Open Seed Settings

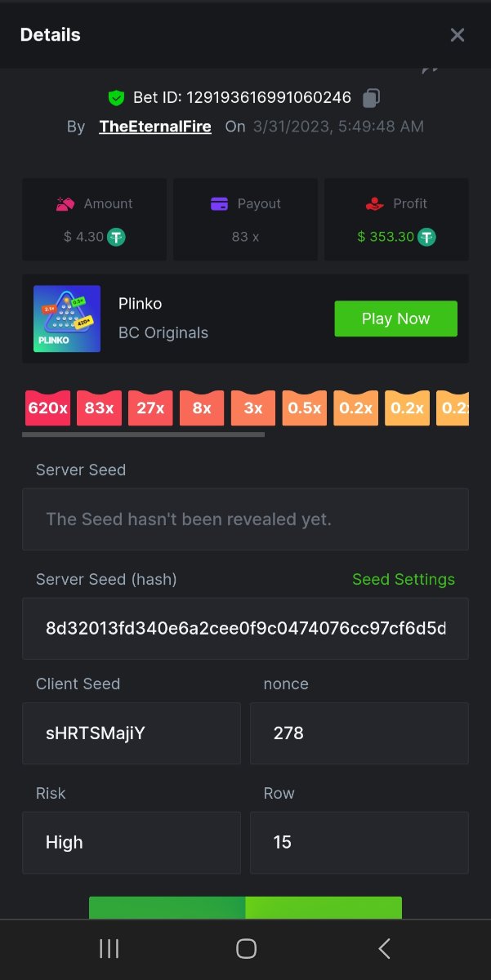[403, 579]
